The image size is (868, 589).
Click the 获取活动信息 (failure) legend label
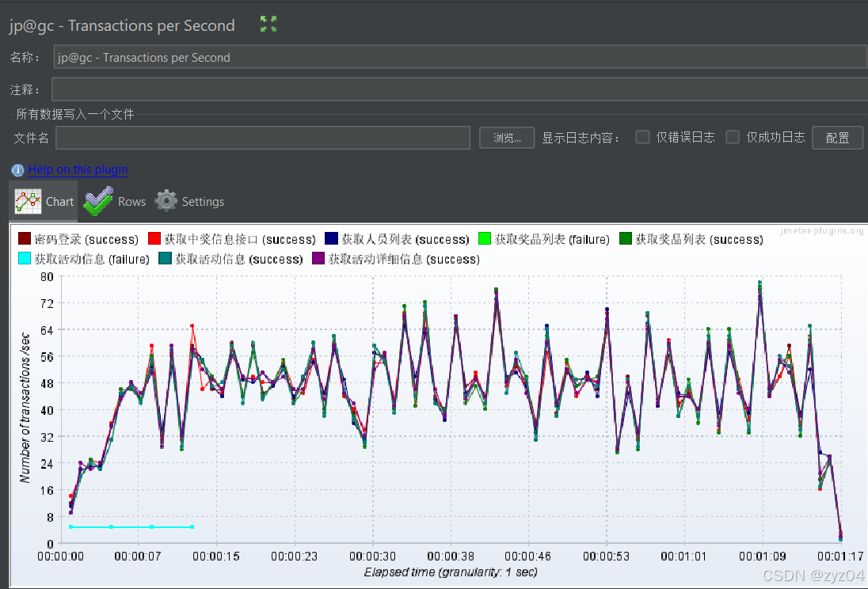point(92,259)
